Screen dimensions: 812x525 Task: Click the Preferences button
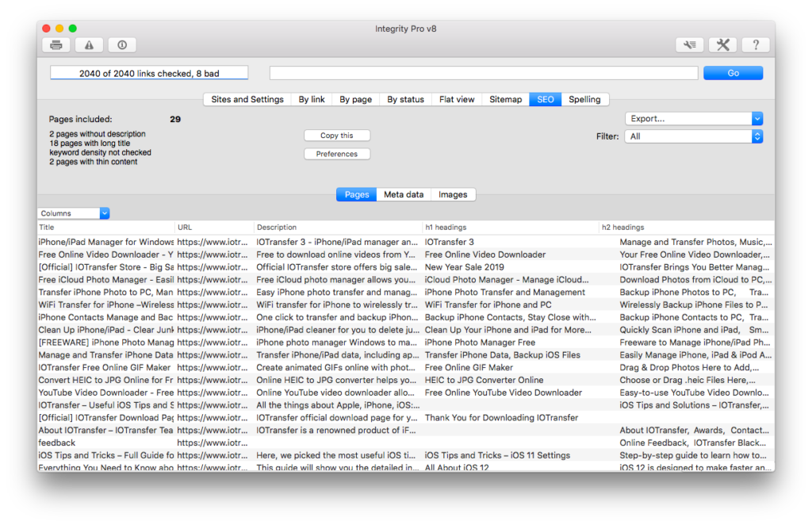337,154
